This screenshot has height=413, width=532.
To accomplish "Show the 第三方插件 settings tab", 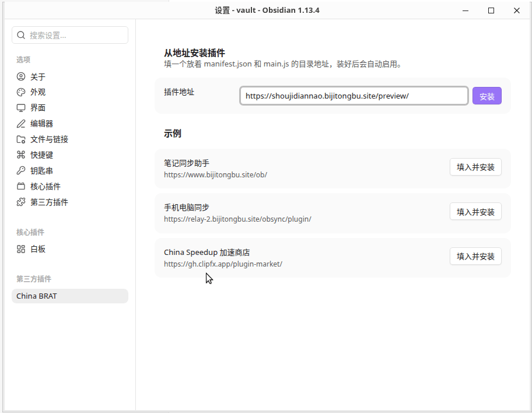I will [x=70, y=202].
